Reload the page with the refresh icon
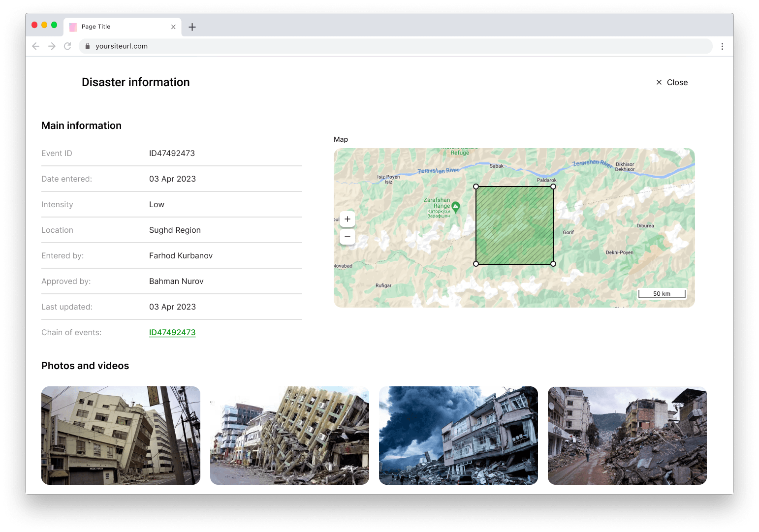Image resolution: width=759 pixels, height=532 pixels. (x=67, y=46)
